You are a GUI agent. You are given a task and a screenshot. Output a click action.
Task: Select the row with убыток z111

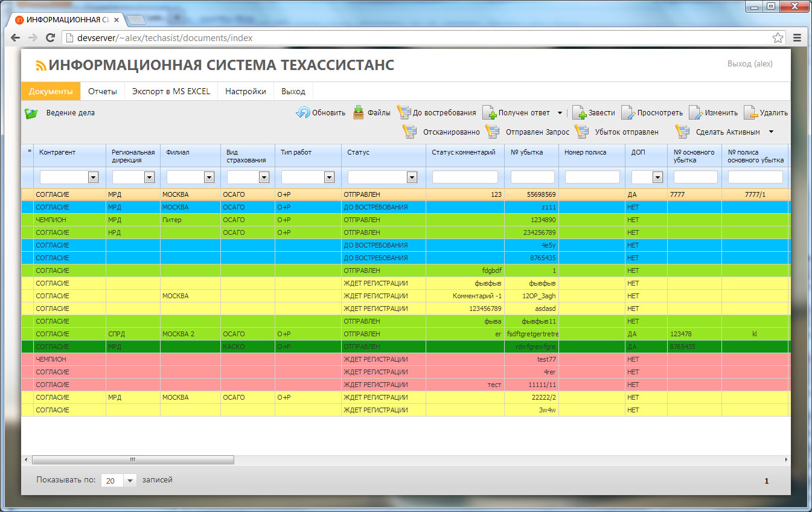point(404,207)
